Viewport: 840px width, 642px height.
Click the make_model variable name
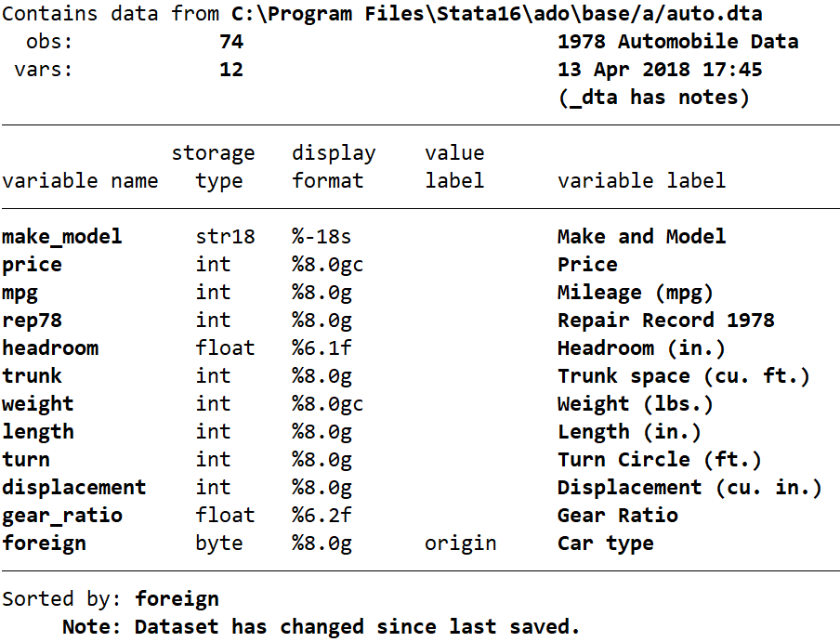(61, 237)
